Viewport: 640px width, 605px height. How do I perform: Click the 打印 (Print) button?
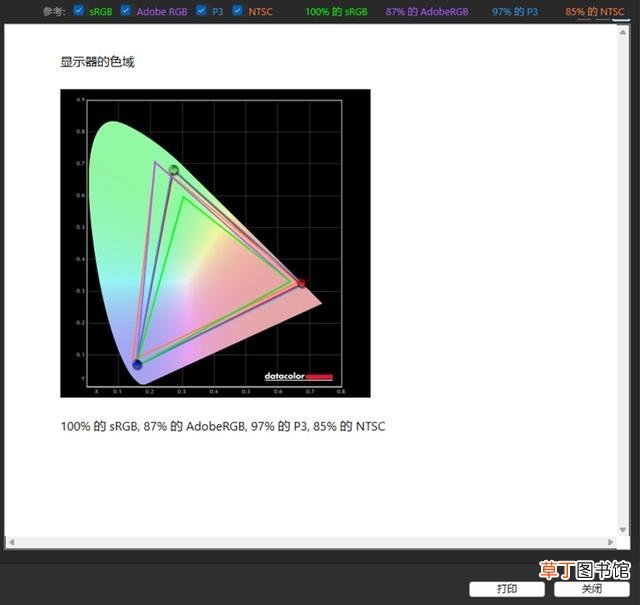coord(507,589)
